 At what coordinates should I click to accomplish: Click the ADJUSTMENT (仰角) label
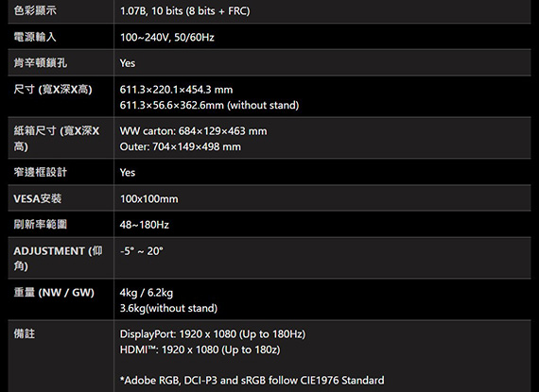[58, 258]
